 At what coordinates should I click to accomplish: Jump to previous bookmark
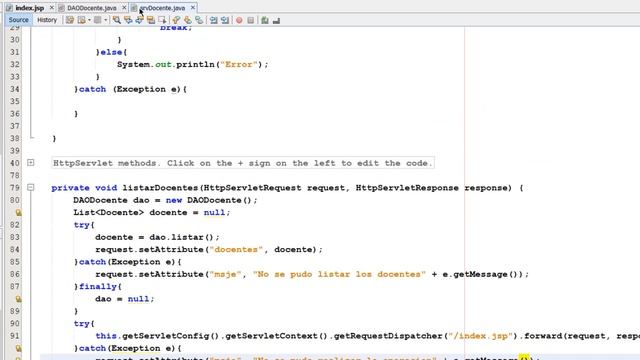(176, 20)
